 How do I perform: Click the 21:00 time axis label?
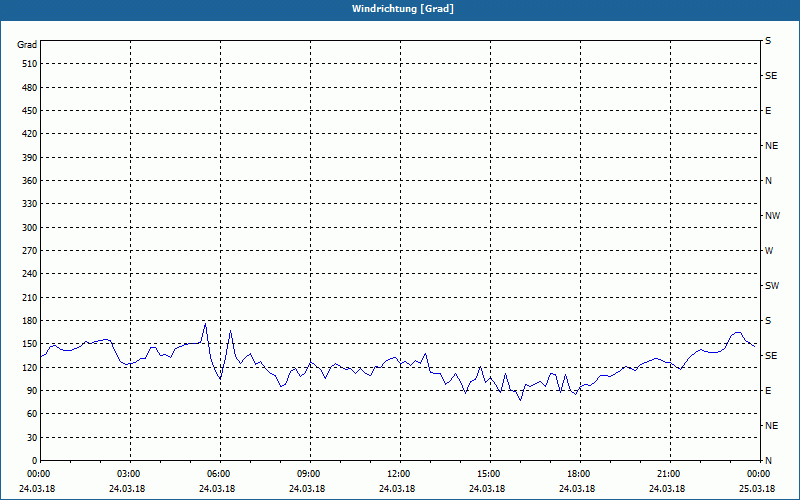[x=667, y=474]
